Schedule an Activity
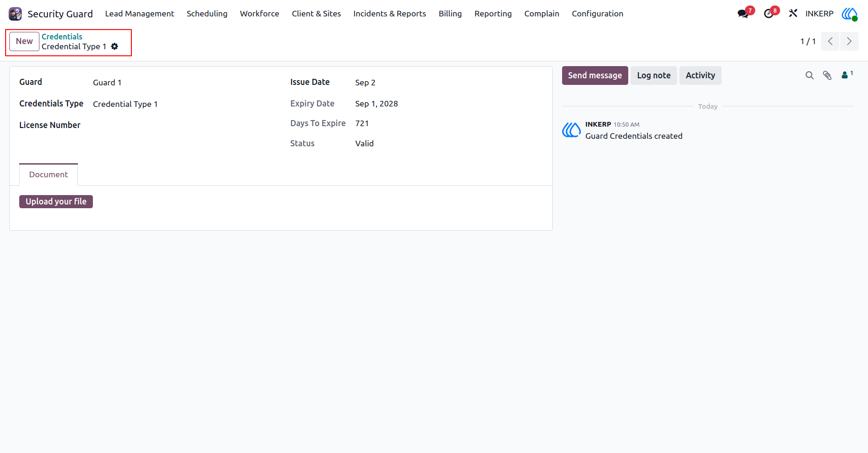The width and height of the screenshot is (868, 453). [x=700, y=75]
